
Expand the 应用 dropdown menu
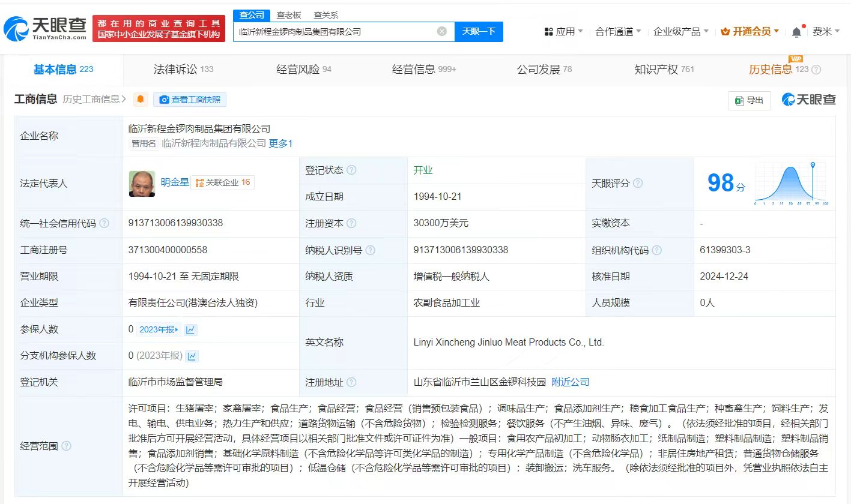[563, 31]
